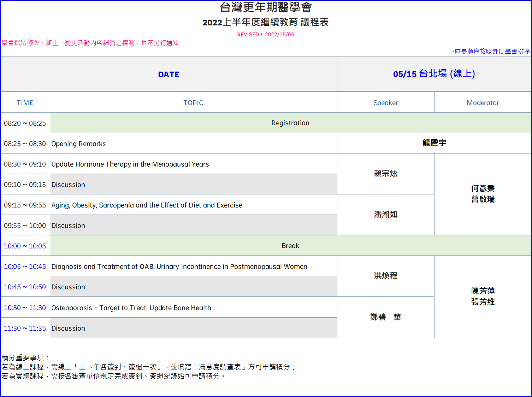The height and width of the screenshot is (397, 532).
Task: Select speaker name 龍震宇
Action: pos(434,143)
